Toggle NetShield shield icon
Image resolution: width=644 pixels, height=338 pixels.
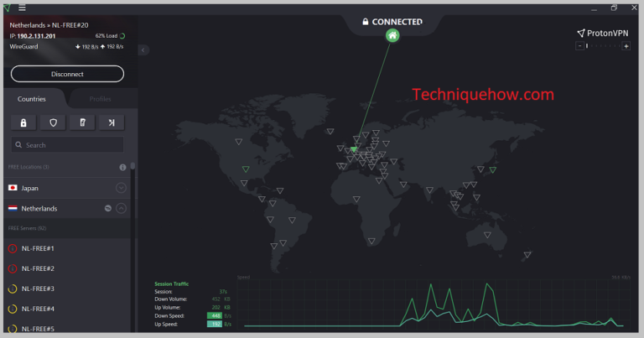point(54,122)
